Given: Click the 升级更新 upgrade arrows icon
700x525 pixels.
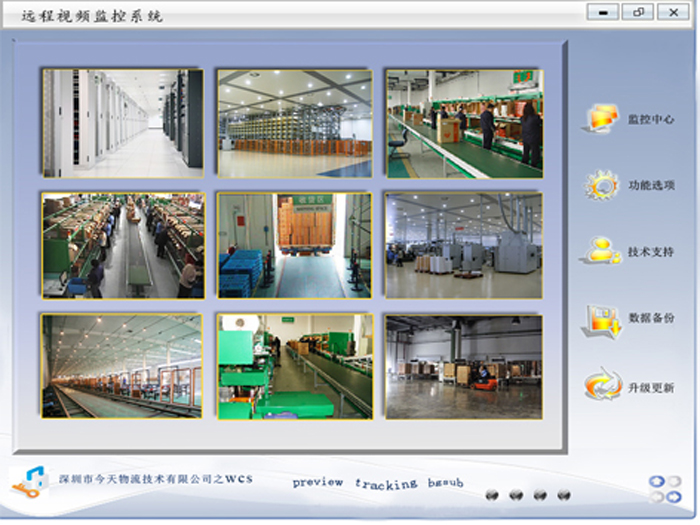Looking at the screenshot, I should (601, 387).
